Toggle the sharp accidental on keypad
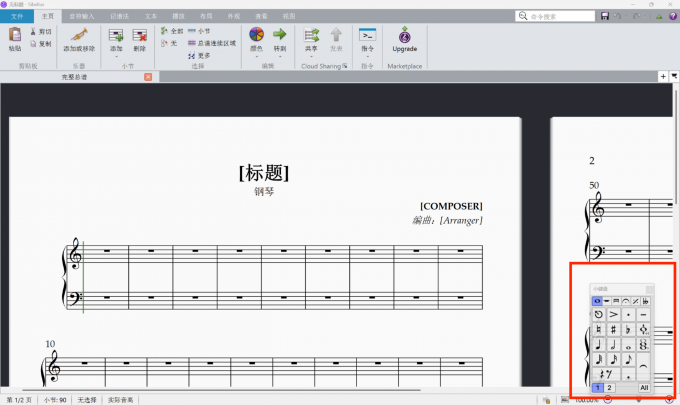Screen dimensions: 680x405 pos(614,330)
